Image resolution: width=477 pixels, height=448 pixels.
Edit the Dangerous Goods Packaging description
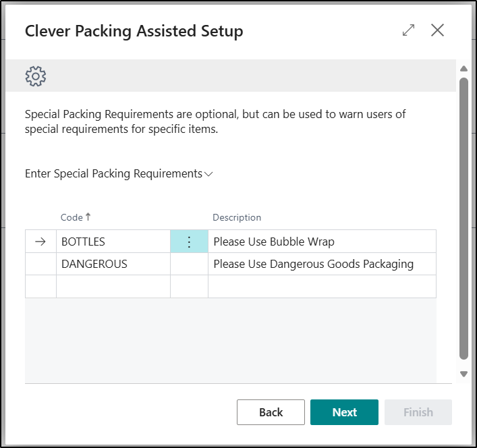[321, 264]
